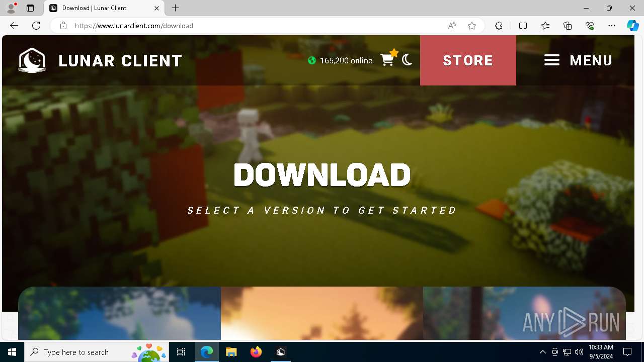Screen dimensions: 644x362
Task: Select the Download | Lunar Client tab
Action: click(104, 8)
